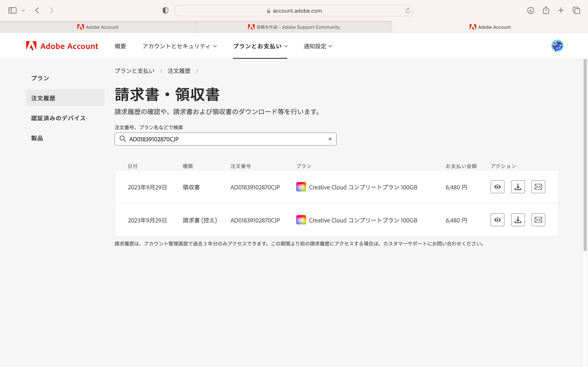The height and width of the screenshot is (367, 588).
Task: Switch to Adobe Support Community tab
Action: 294,27
